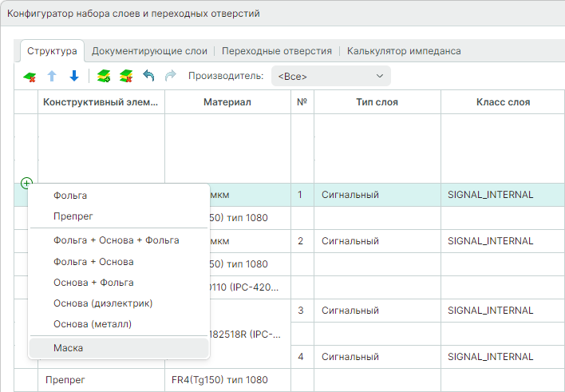Click the delete layer icon in toolbar

tap(30, 77)
